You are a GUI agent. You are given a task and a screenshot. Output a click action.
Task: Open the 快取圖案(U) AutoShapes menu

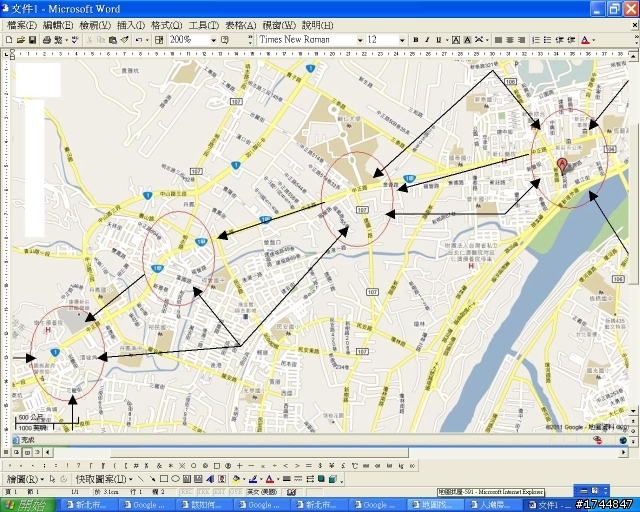(x=104, y=479)
